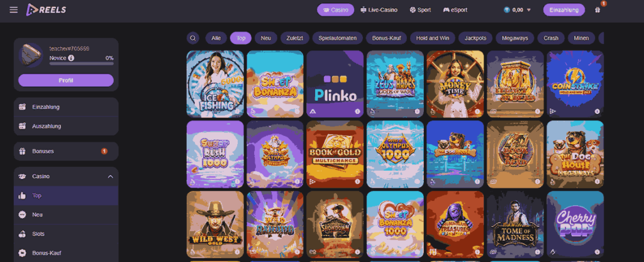Screen dimensions: 644x262
Task: Click the Profil button
Action: tap(65, 80)
